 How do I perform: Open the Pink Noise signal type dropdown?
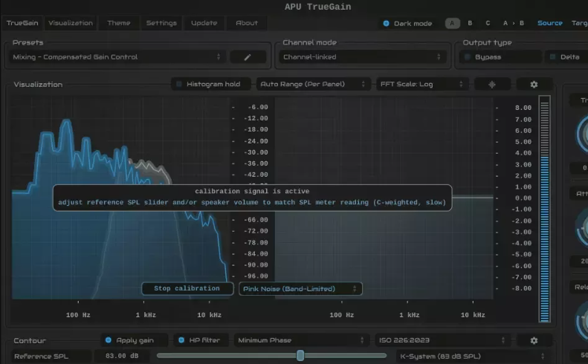coord(300,288)
